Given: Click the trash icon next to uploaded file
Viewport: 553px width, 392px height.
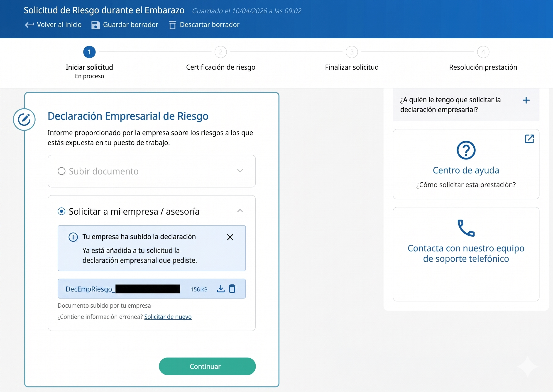Looking at the screenshot, I should pos(232,289).
